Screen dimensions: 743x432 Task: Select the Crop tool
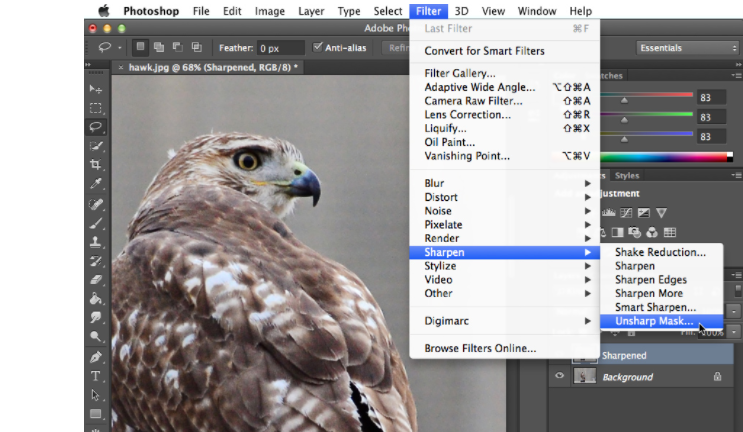(96, 165)
